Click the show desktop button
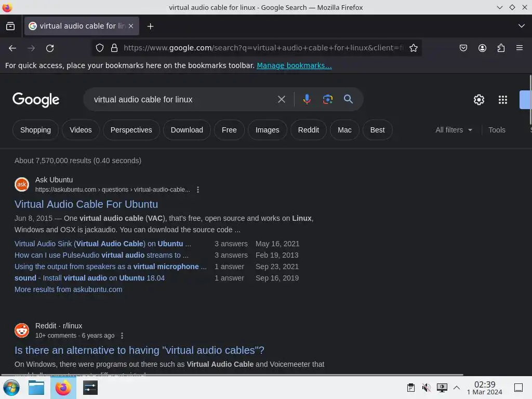 [x=518, y=388]
